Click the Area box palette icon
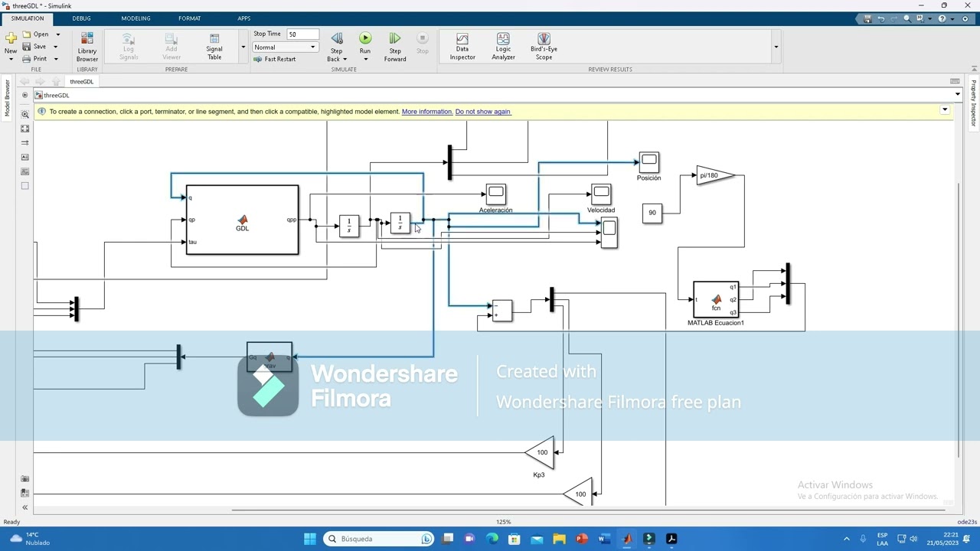This screenshot has width=980, height=551. pyautogui.click(x=25, y=185)
